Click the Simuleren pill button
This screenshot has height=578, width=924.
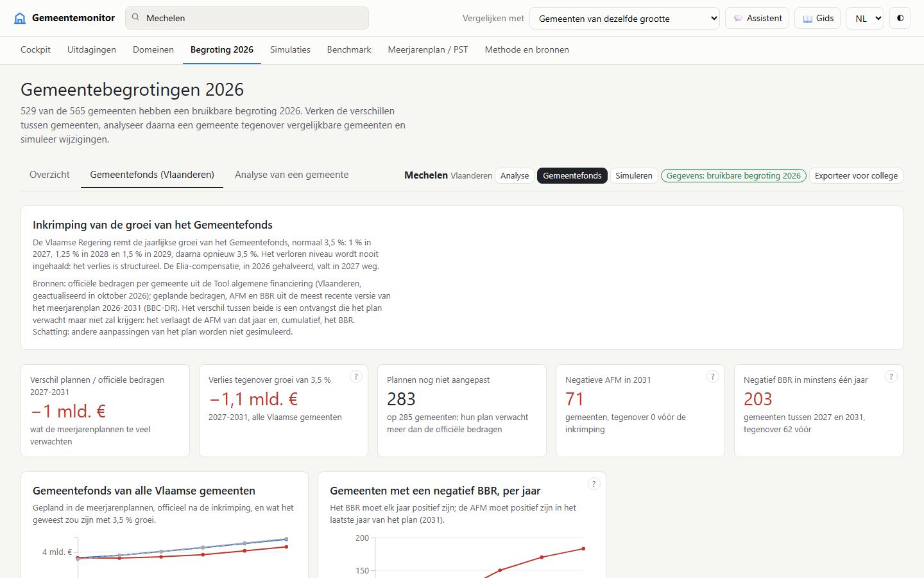point(634,175)
